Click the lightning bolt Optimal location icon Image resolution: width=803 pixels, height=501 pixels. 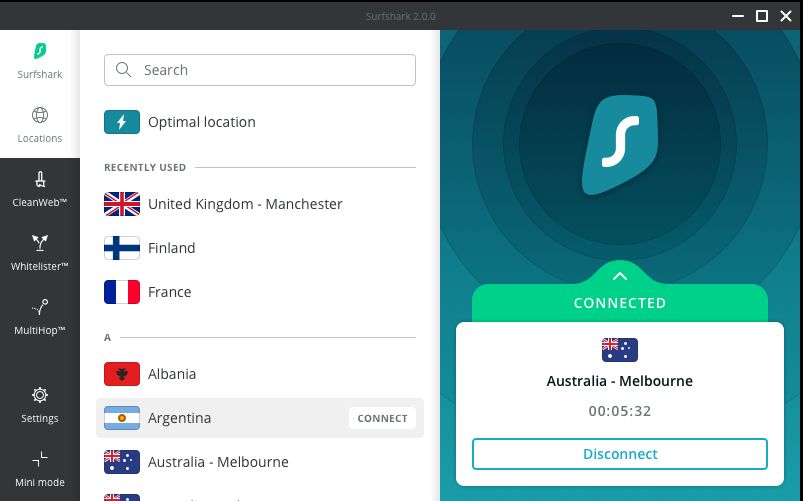(x=122, y=122)
